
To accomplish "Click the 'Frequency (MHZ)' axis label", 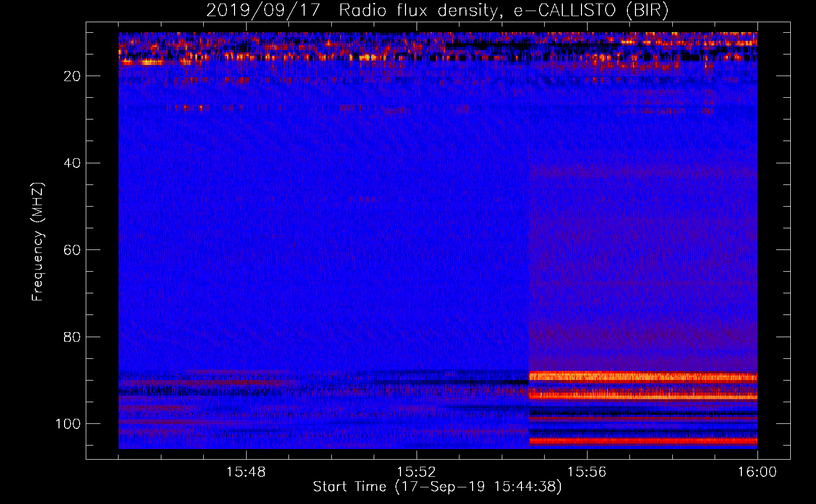I will point(38,241).
